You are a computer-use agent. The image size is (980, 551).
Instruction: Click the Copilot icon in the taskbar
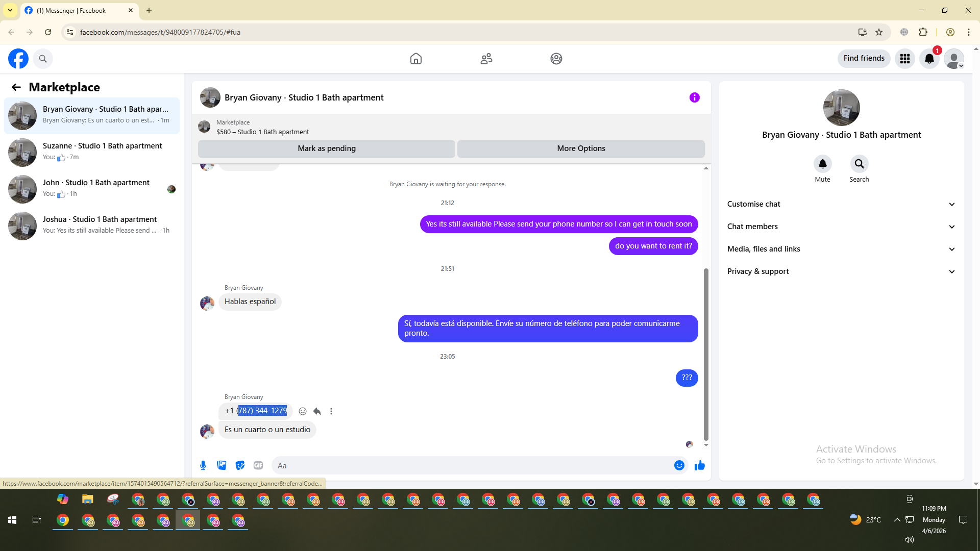[x=63, y=499]
